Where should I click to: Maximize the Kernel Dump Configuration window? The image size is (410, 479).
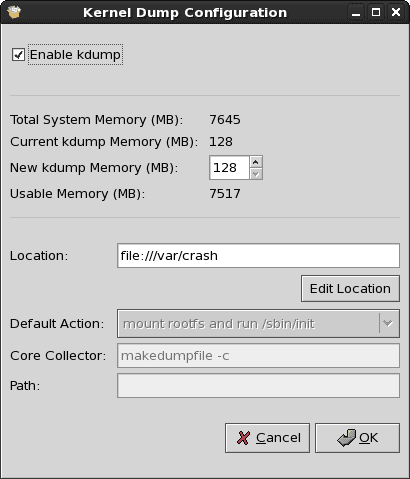pyautogui.click(x=376, y=13)
